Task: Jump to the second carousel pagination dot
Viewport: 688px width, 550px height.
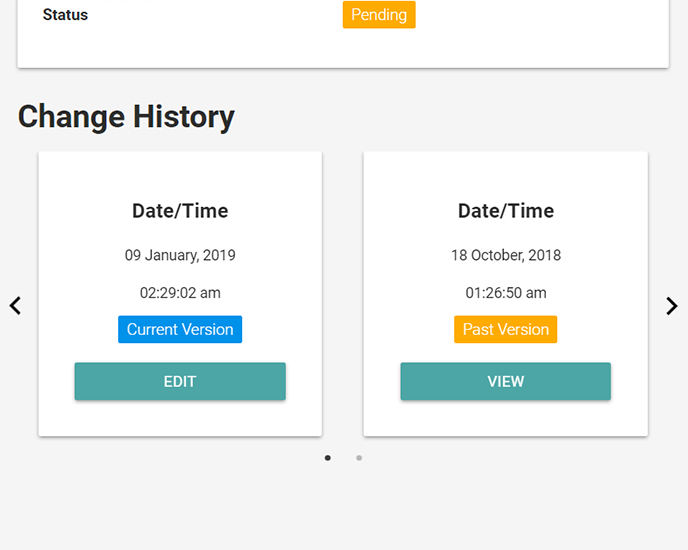Action: pyautogui.click(x=359, y=458)
